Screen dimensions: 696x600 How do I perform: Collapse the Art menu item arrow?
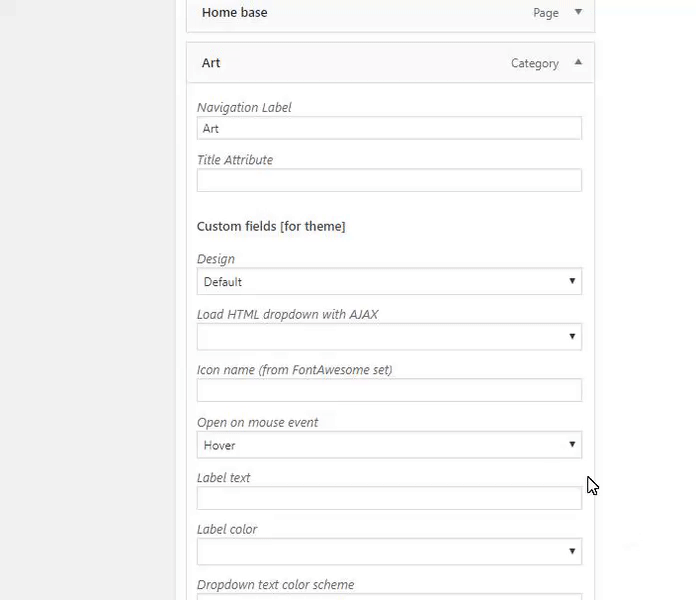click(578, 62)
